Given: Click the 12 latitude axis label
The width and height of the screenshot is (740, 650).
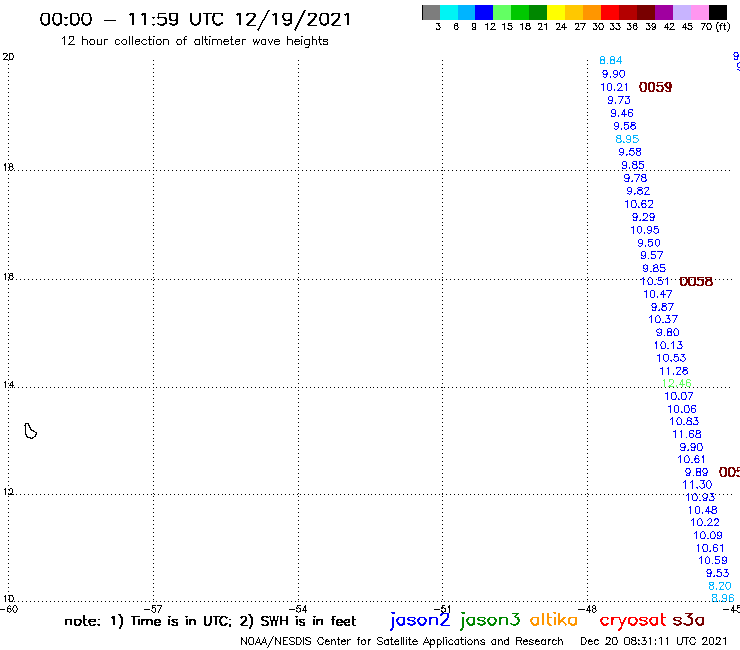Looking at the screenshot, I should click(9, 492).
